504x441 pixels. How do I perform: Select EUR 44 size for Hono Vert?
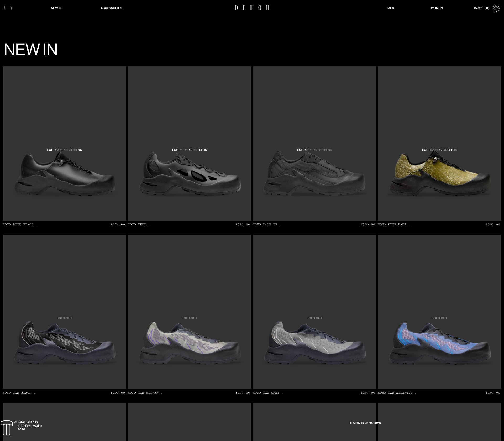200,150
